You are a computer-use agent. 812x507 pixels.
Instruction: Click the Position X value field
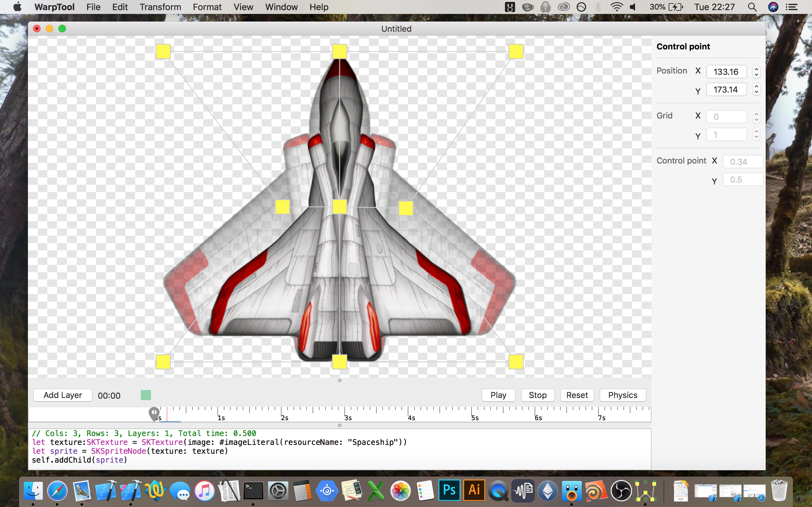pos(726,72)
